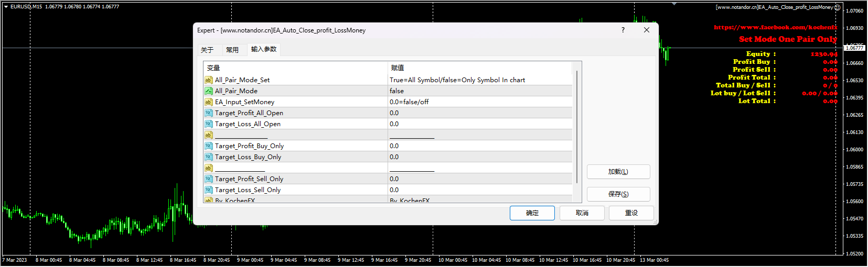Open the 常用 tab
The image size is (868, 267).
(232, 50)
